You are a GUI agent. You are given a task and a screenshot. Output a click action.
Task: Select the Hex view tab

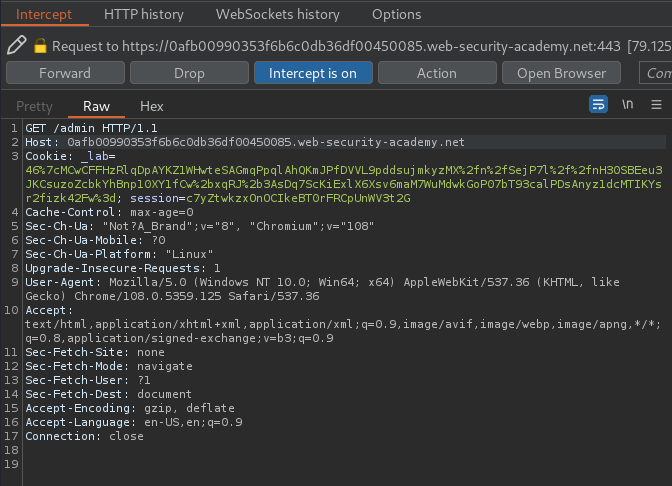point(152,106)
